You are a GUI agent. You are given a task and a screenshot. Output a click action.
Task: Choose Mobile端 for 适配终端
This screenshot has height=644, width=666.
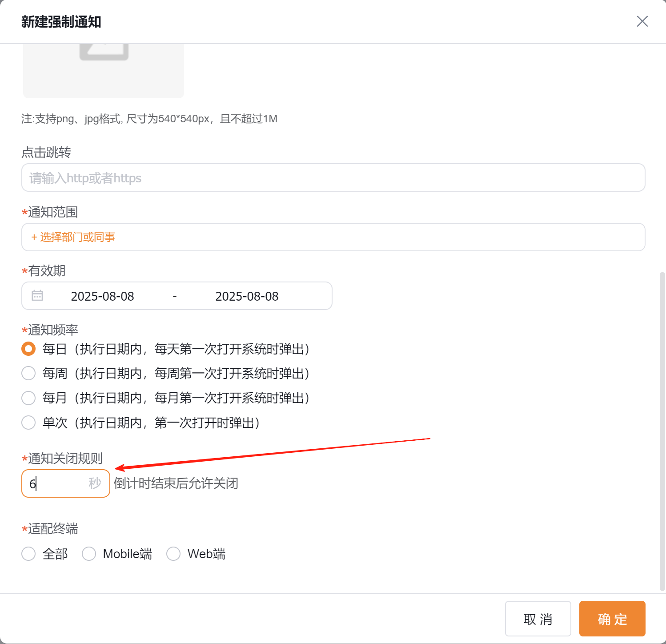[89, 554]
